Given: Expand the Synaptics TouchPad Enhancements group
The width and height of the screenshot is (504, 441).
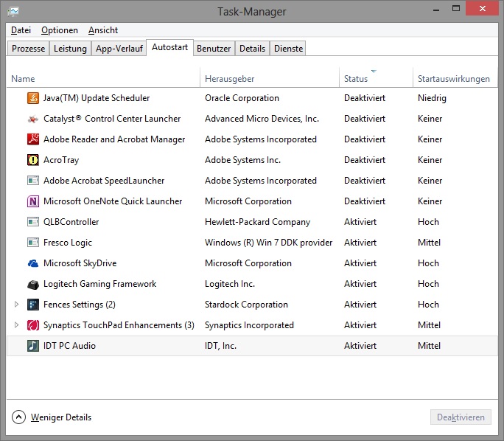Looking at the screenshot, I should pyautogui.click(x=16, y=325).
